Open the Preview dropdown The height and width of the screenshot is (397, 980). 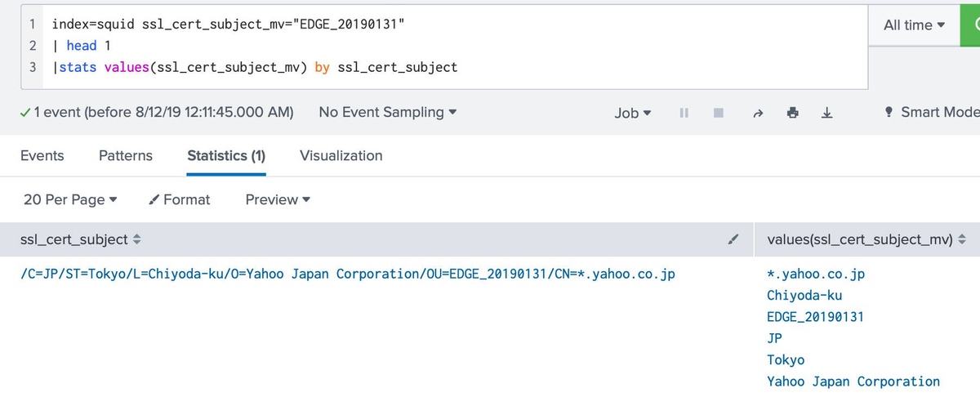pyautogui.click(x=278, y=199)
